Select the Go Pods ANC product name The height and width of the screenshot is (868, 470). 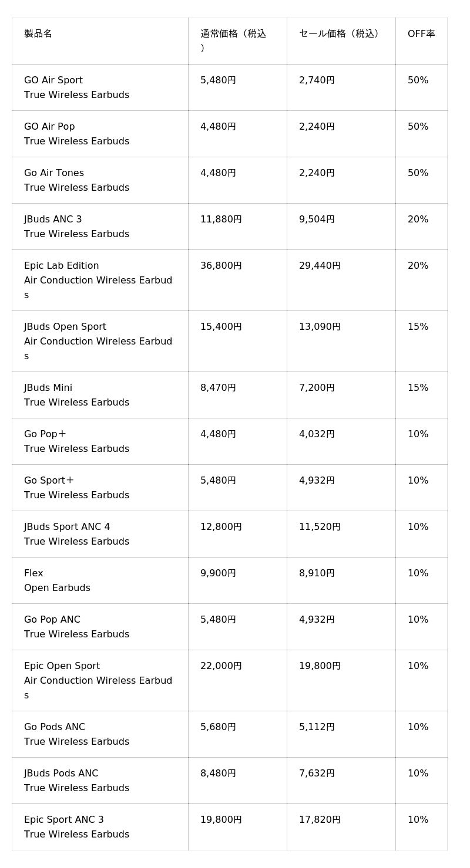click(x=55, y=727)
